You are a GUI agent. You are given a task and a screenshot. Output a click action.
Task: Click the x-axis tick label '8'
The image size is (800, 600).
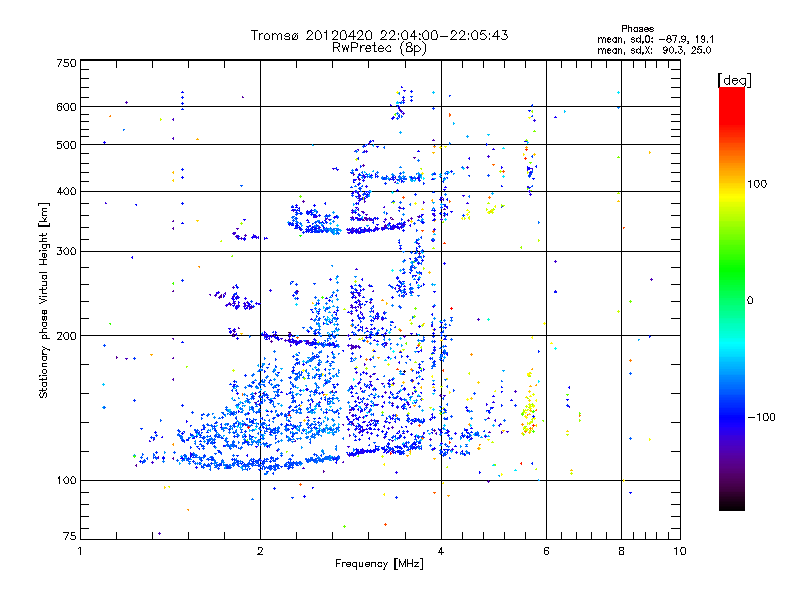coord(621,552)
